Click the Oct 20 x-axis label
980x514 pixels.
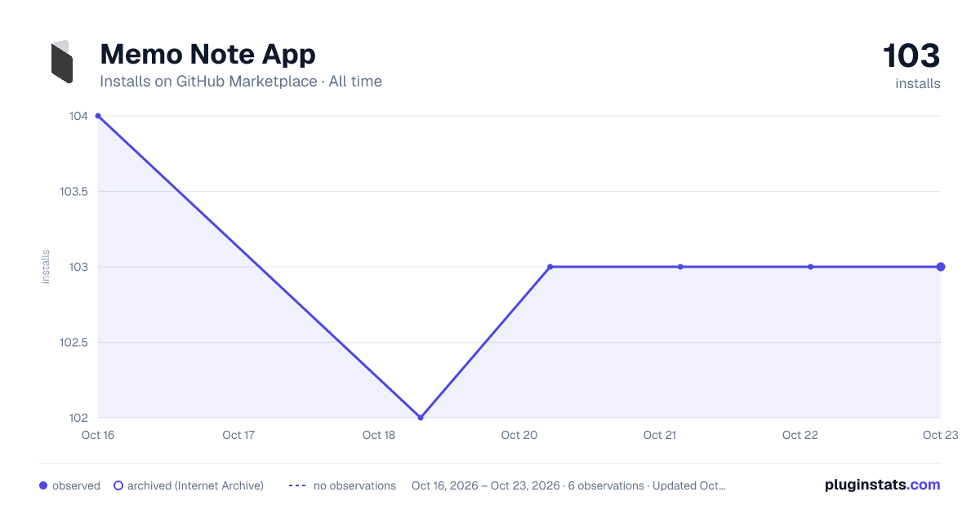pos(519,435)
